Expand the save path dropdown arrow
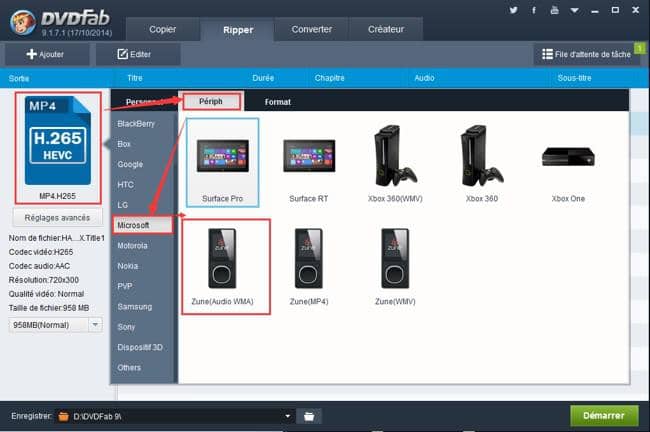 288,416
